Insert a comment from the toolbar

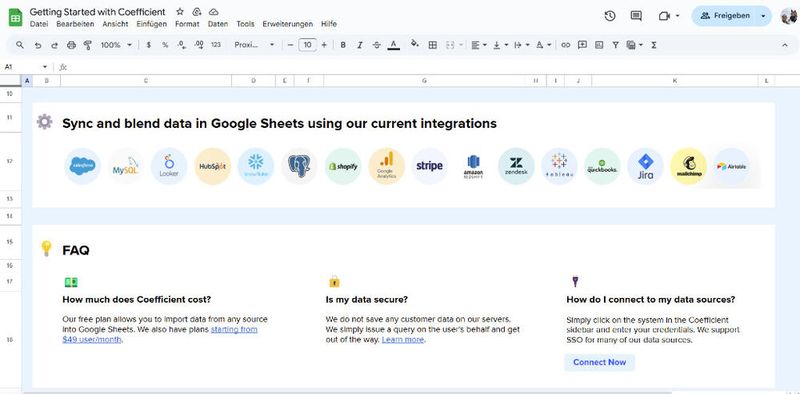tap(582, 45)
